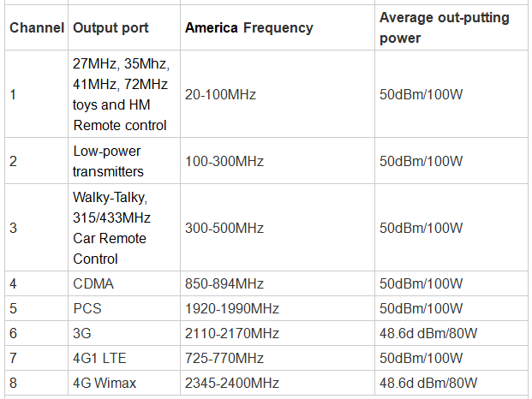Click the 2345-2400MHz frequency cell
This screenshot has height=399, width=532.
click(231, 382)
